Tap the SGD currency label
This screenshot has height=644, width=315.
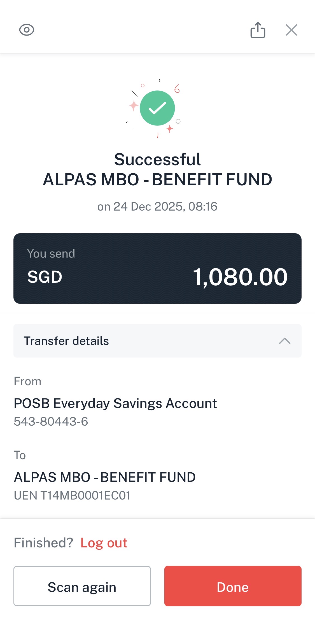(x=45, y=277)
